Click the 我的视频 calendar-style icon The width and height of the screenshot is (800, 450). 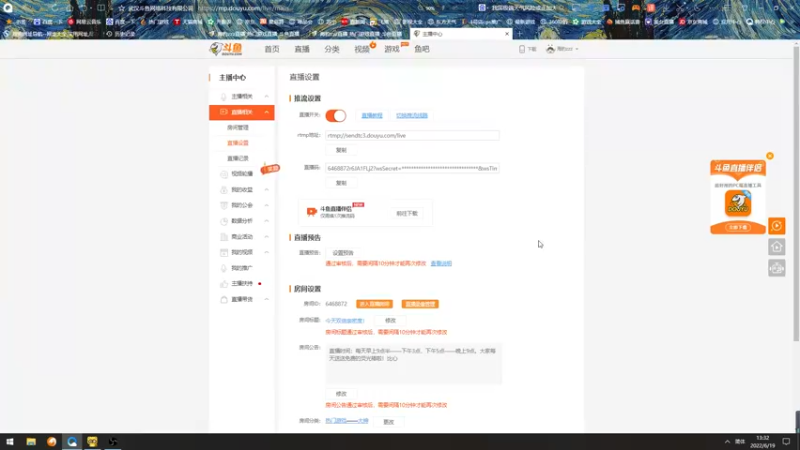coord(223,252)
